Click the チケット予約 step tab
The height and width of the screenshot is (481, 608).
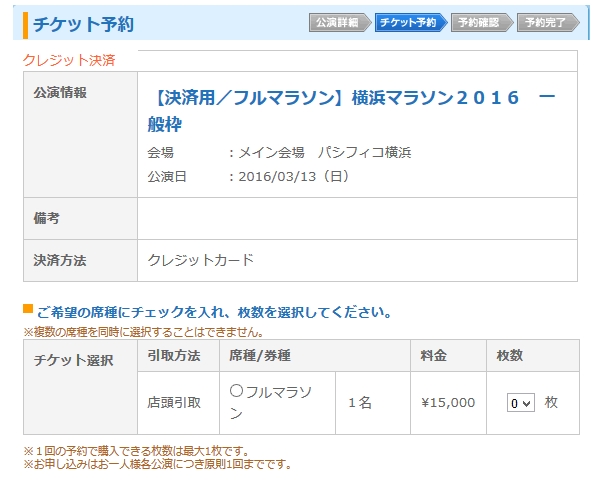coord(411,22)
